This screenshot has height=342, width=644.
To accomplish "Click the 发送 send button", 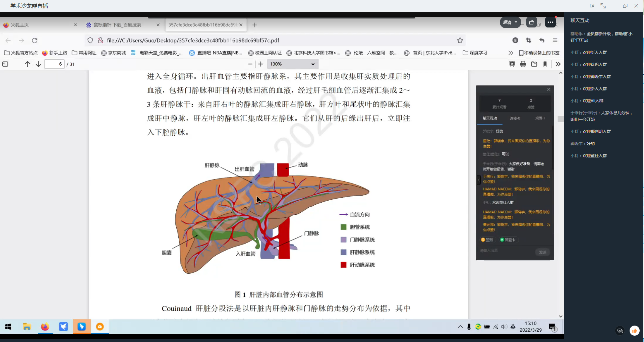I will 542,252.
